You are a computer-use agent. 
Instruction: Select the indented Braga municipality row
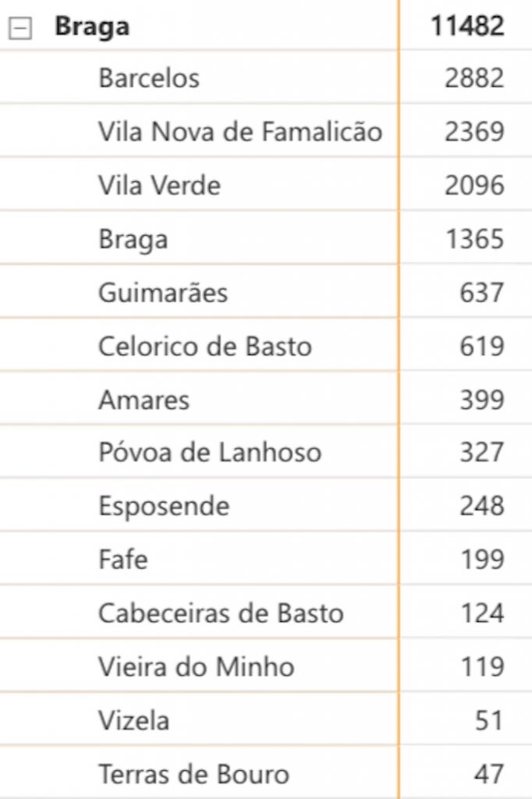click(133, 240)
